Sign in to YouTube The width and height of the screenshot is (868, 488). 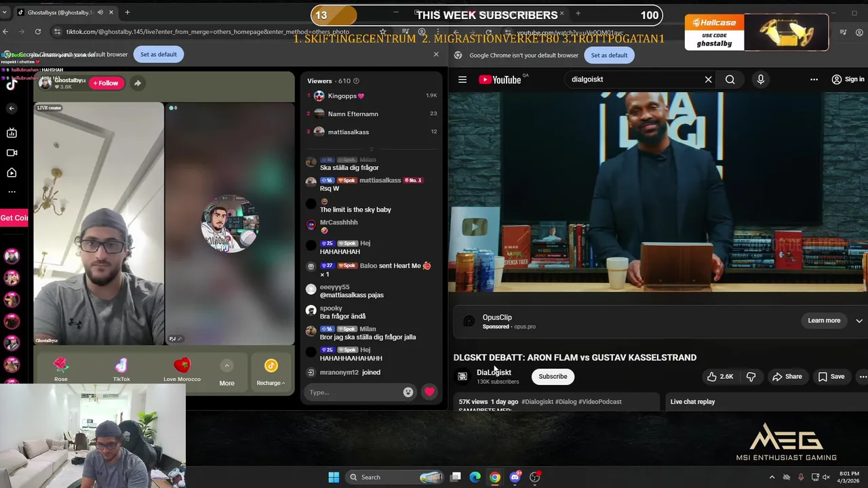click(x=848, y=79)
